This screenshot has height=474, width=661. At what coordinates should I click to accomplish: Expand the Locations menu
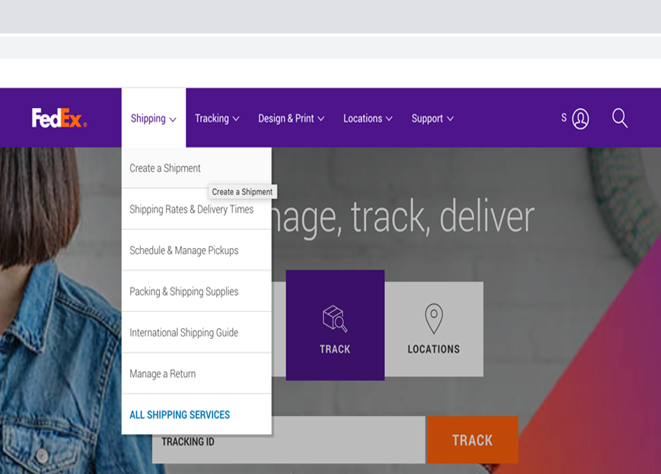tap(368, 118)
